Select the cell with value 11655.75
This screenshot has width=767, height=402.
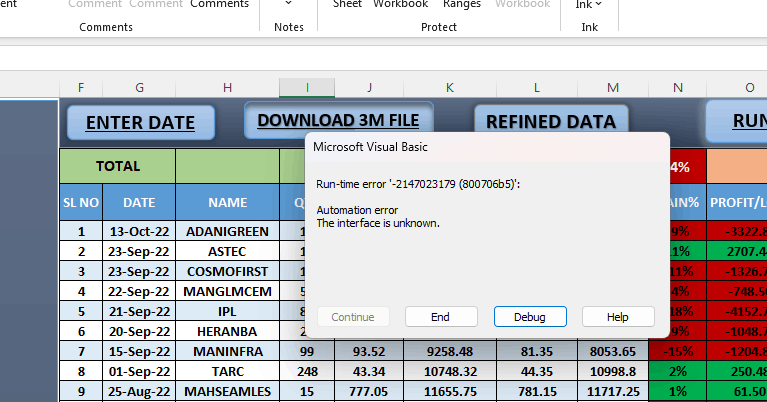450,392
